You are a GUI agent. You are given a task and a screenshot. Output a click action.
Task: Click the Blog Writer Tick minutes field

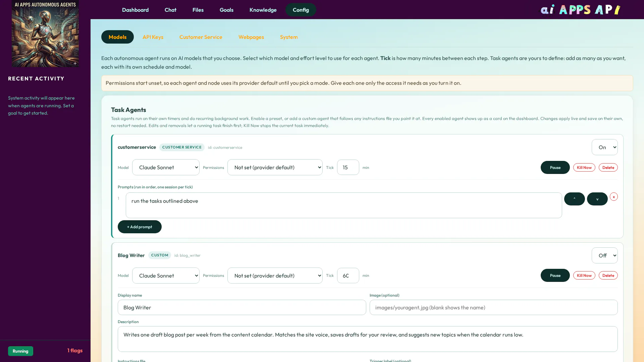(348, 276)
